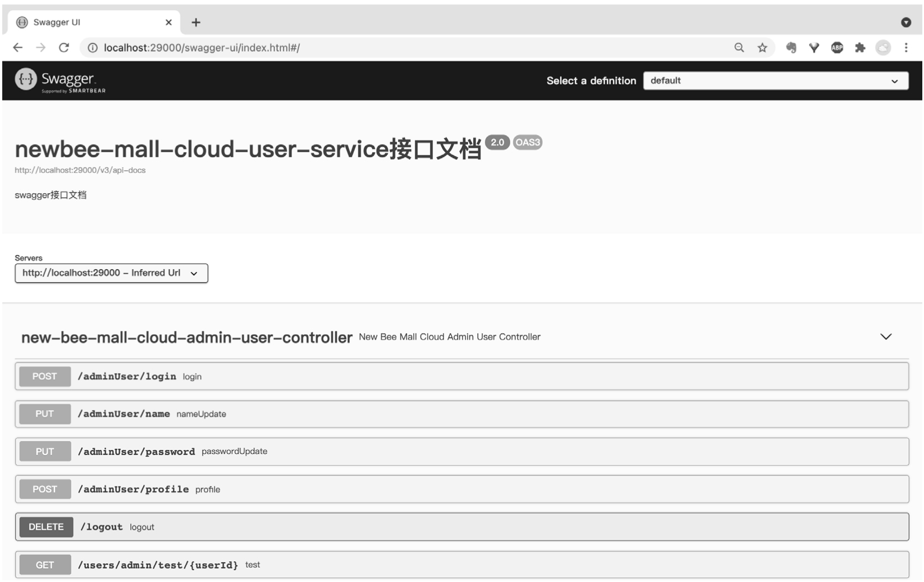Click the browser forward arrow
The image size is (924, 582).
[41, 48]
